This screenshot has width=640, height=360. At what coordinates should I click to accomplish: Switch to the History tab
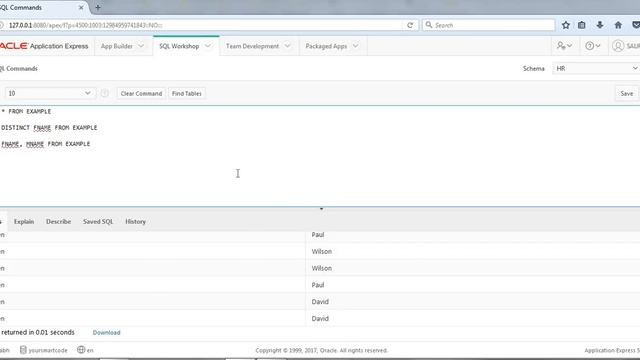tap(136, 222)
